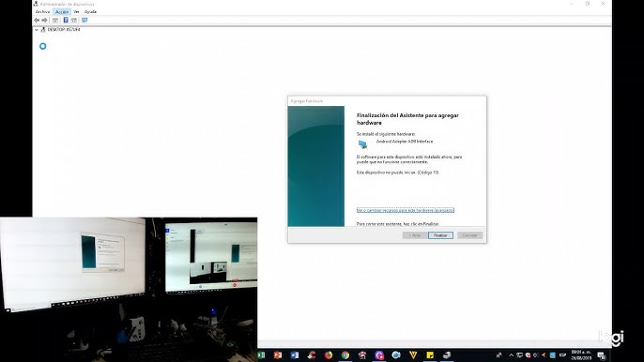
Task: Click the ESP input language indicator
Action: click(x=562, y=355)
